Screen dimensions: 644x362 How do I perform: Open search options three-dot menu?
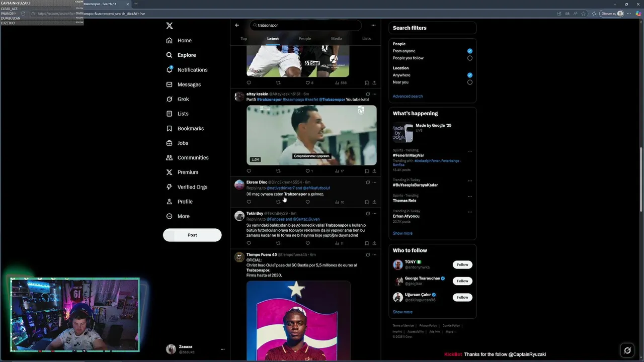[x=373, y=25]
